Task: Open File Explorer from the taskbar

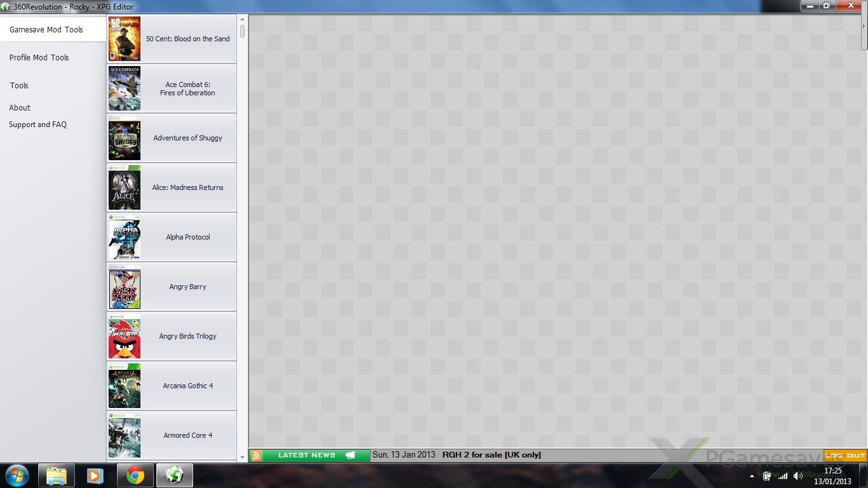Action: [x=57, y=475]
